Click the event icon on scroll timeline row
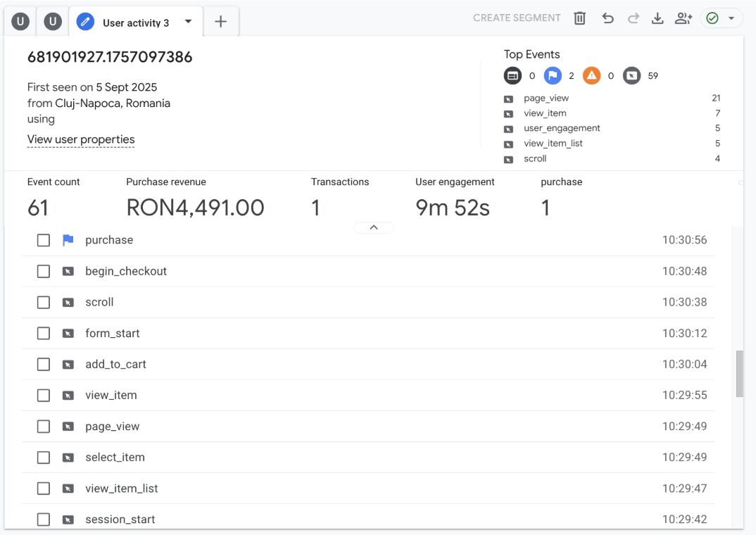 68,302
